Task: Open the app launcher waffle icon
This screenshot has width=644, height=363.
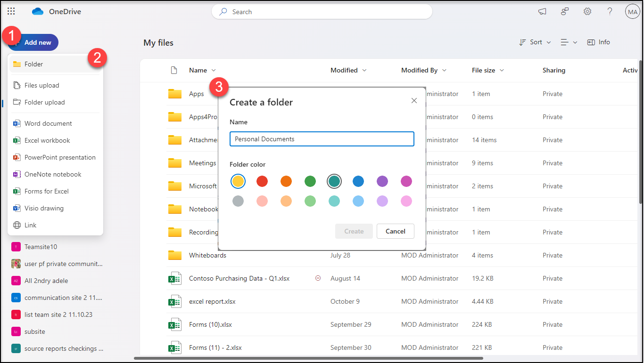Action: [x=11, y=11]
